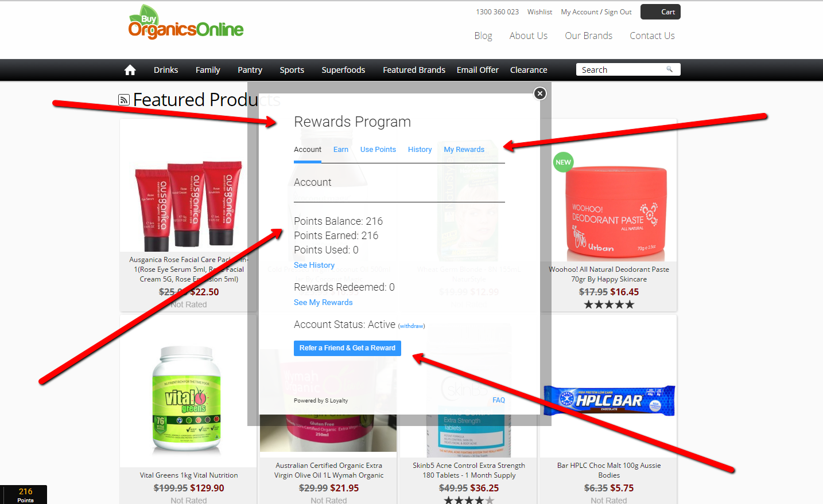Viewport: 823px width, 504px height.
Task: Select the My Rewards tab
Action: (x=464, y=150)
